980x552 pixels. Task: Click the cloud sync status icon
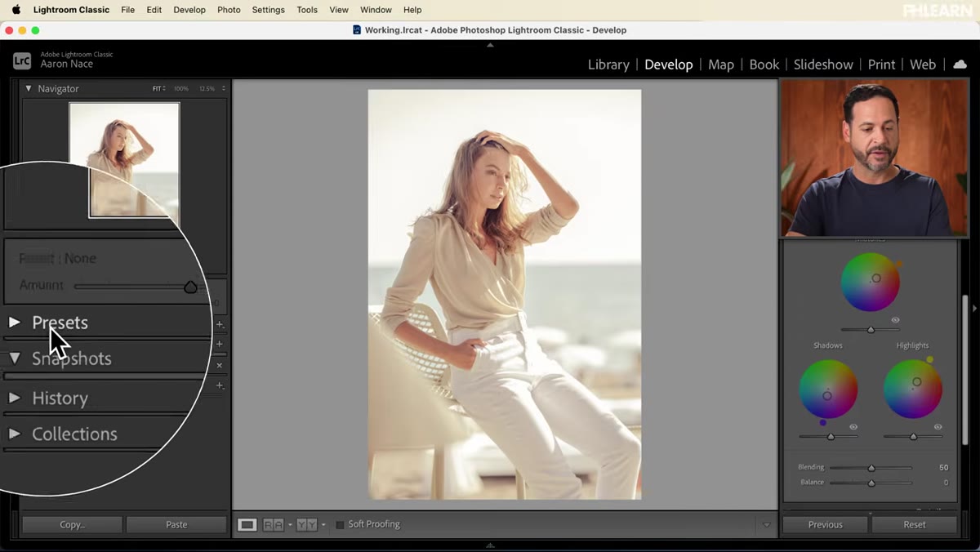[960, 65]
